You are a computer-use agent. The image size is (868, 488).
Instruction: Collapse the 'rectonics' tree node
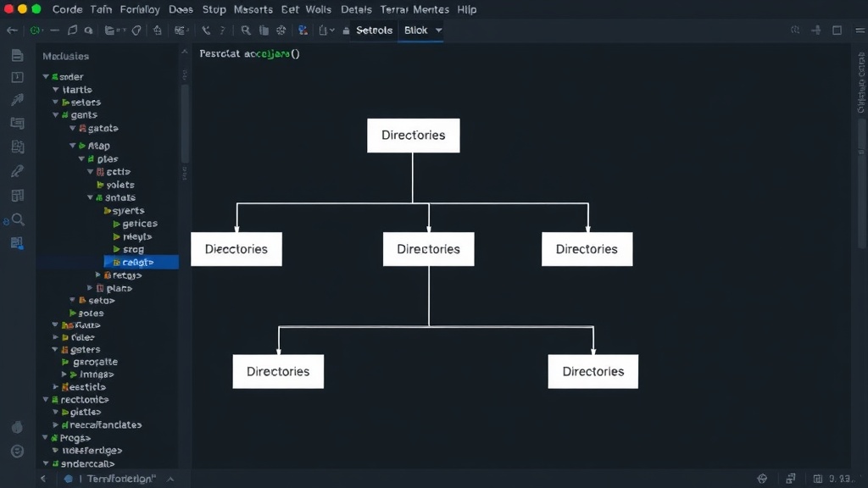pos(46,400)
